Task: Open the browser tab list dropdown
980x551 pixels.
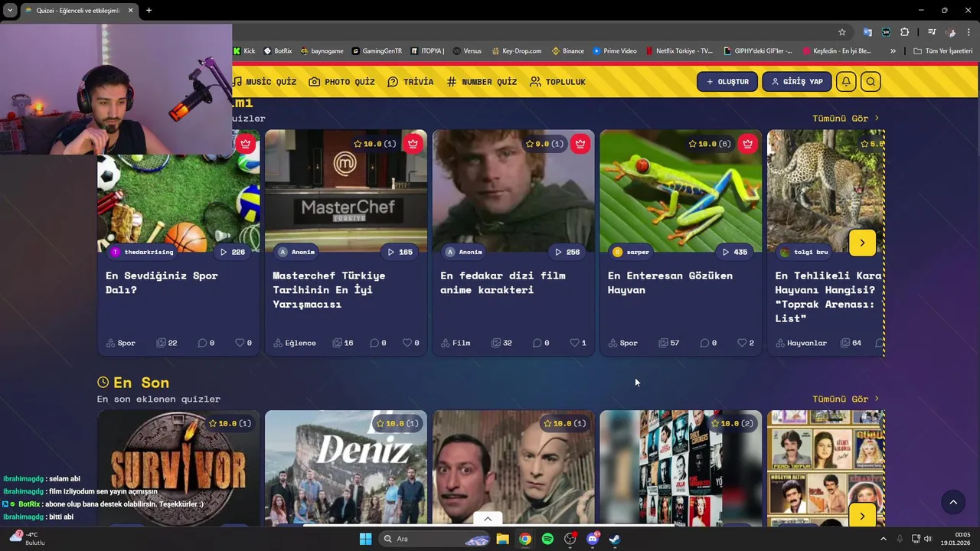Action: click(10, 11)
